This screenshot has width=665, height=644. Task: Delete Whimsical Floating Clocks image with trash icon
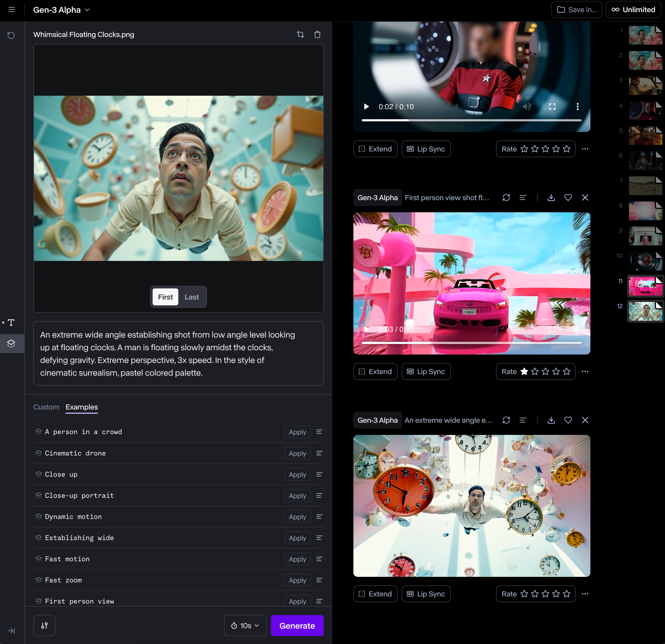[317, 34]
